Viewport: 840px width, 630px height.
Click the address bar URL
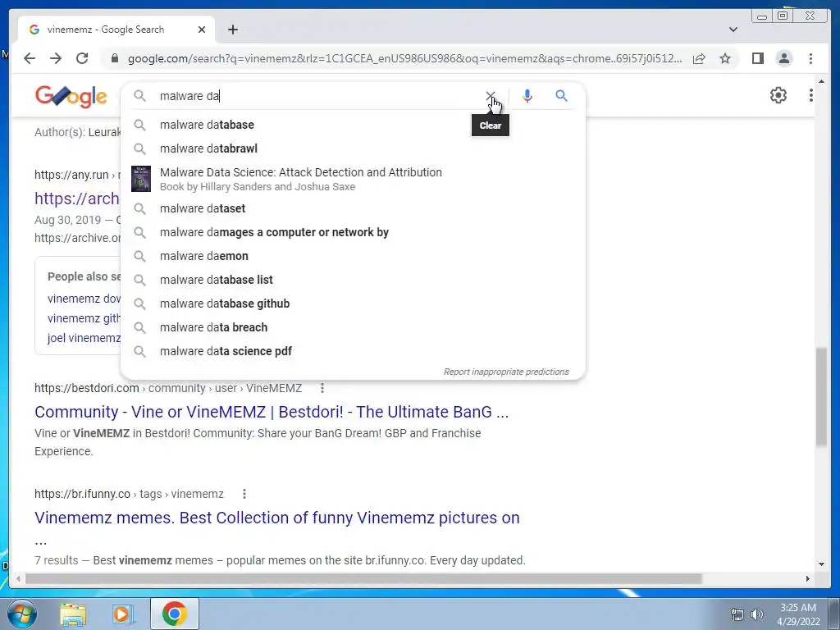(x=404, y=58)
